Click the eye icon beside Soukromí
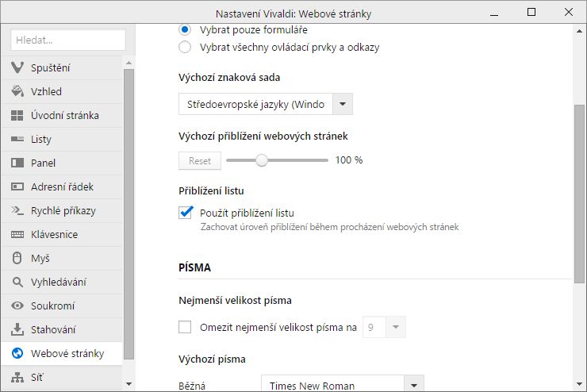The width and height of the screenshot is (587, 392). pyautogui.click(x=17, y=306)
